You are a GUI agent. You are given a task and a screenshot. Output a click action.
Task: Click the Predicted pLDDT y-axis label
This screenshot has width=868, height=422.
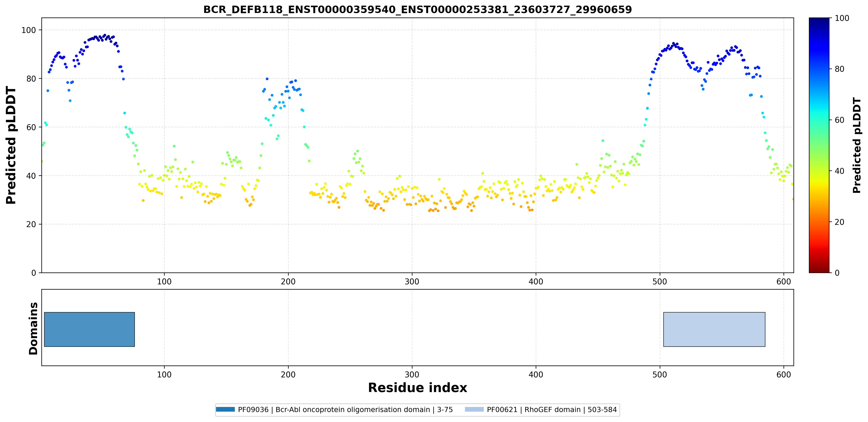(x=11, y=145)
